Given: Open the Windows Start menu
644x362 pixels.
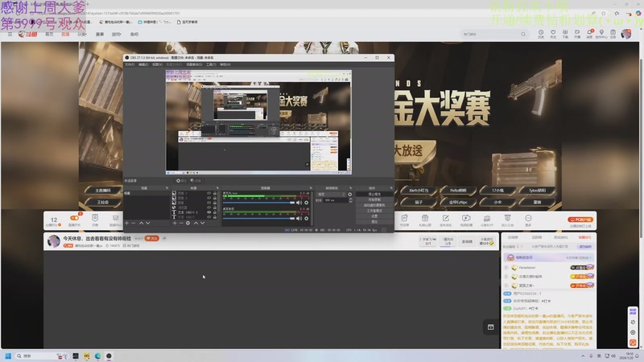Looking at the screenshot, I should point(8,356).
